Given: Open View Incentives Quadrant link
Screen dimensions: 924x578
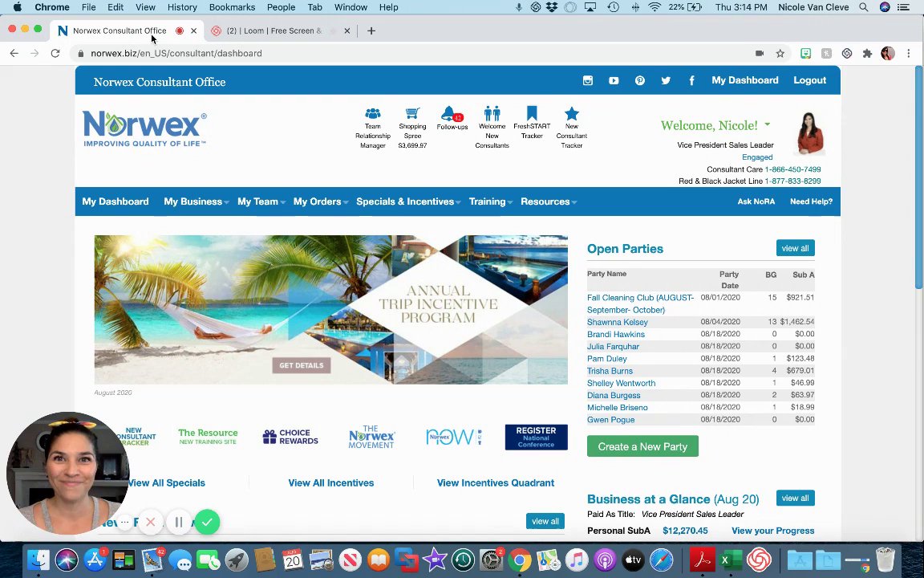Looking at the screenshot, I should [496, 483].
